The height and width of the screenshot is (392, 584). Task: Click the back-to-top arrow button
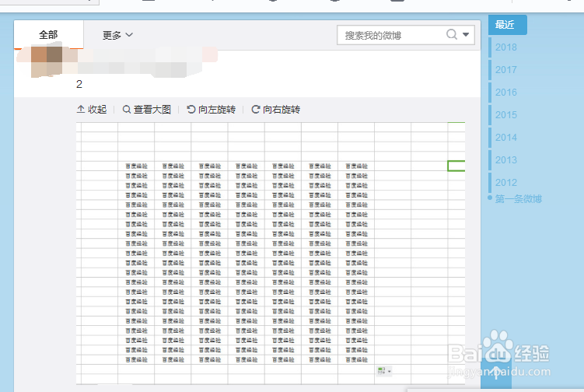pyautogui.click(x=495, y=373)
